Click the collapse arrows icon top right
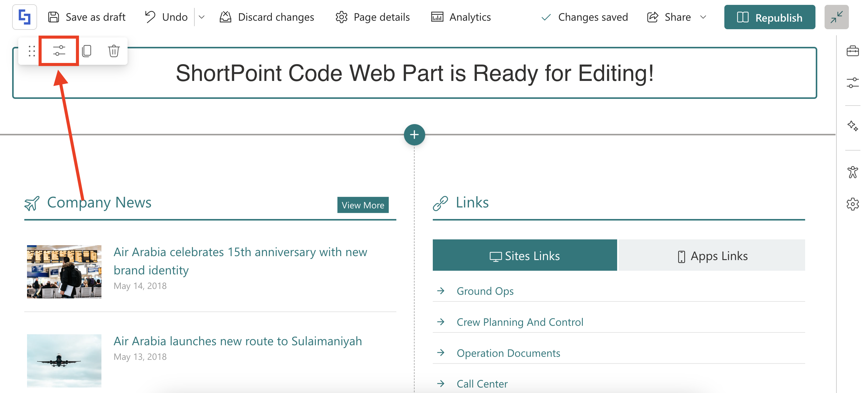Viewport: 868px width, 393px height. tap(836, 17)
